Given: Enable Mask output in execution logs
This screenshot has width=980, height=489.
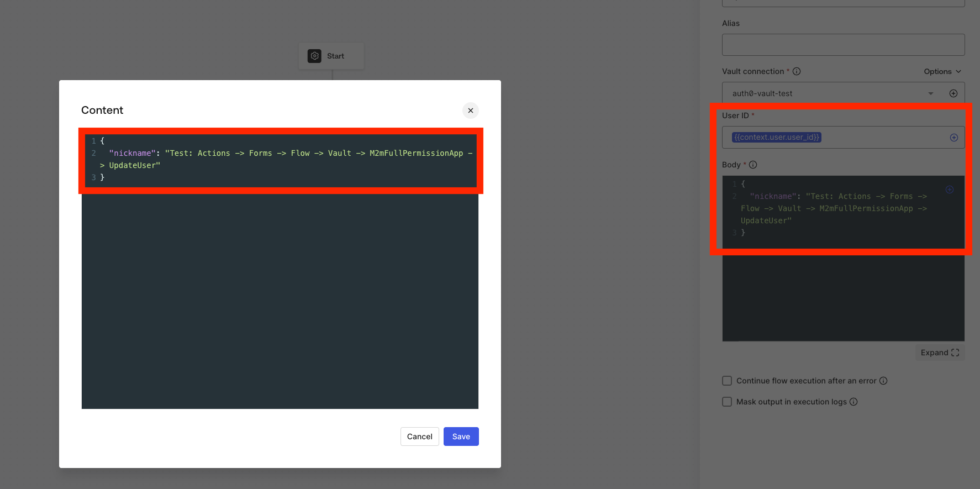Looking at the screenshot, I should (727, 402).
